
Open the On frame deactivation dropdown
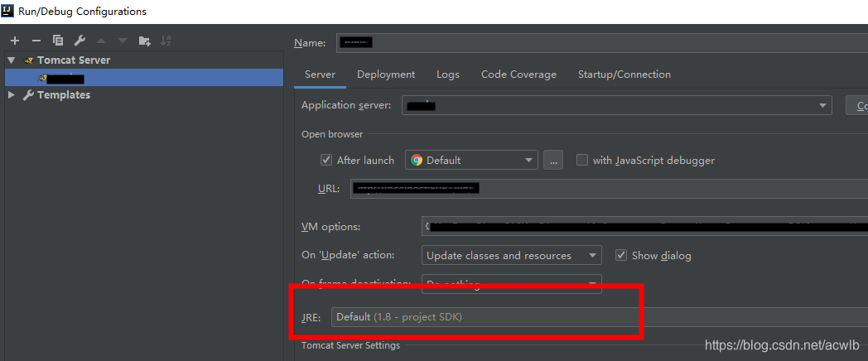[512, 283]
